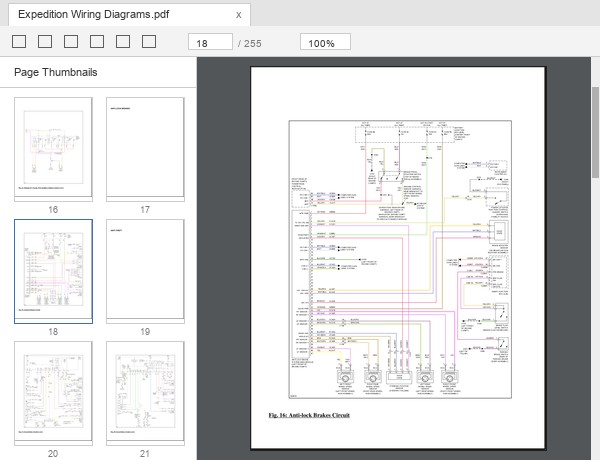Click the fifth square toolbar button
The height and width of the screenshot is (460, 600).
123,42
